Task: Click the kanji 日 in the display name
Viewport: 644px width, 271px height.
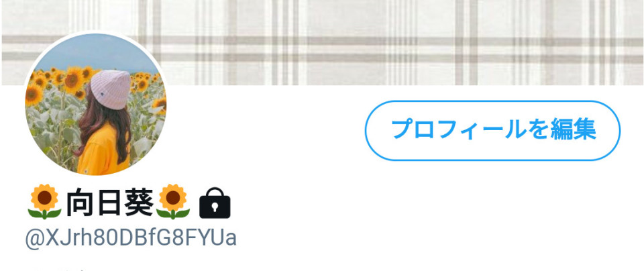Action: coord(109,202)
